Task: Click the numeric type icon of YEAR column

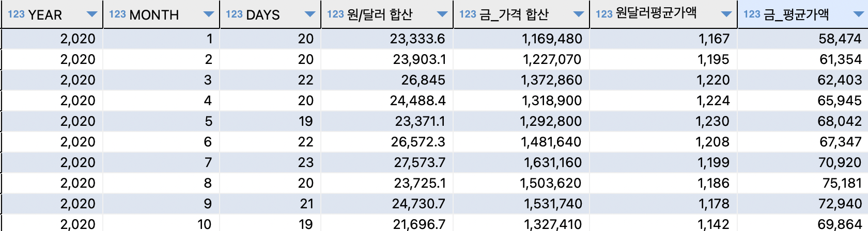Action: pos(16,14)
